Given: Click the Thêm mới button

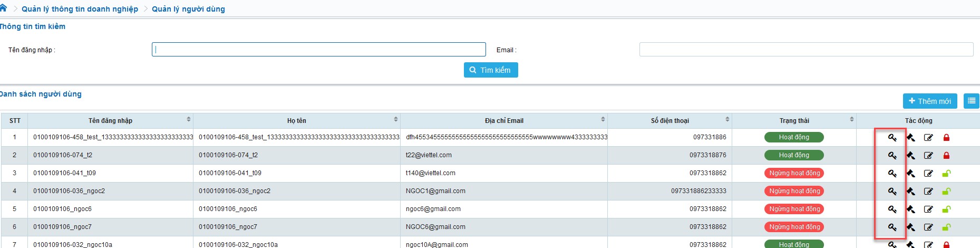Looking at the screenshot, I should 929,101.
